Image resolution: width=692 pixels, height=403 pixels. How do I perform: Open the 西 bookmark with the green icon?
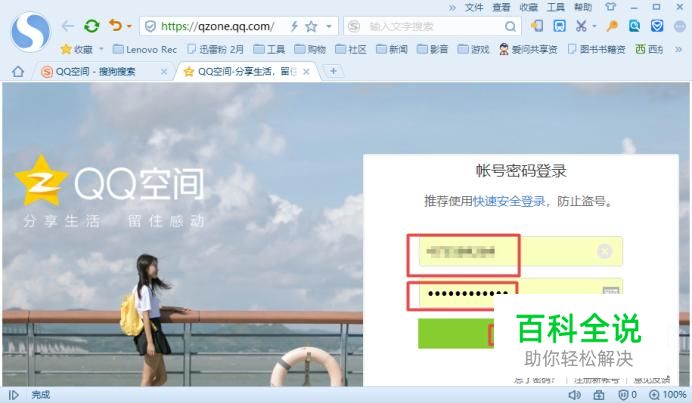[649, 49]
